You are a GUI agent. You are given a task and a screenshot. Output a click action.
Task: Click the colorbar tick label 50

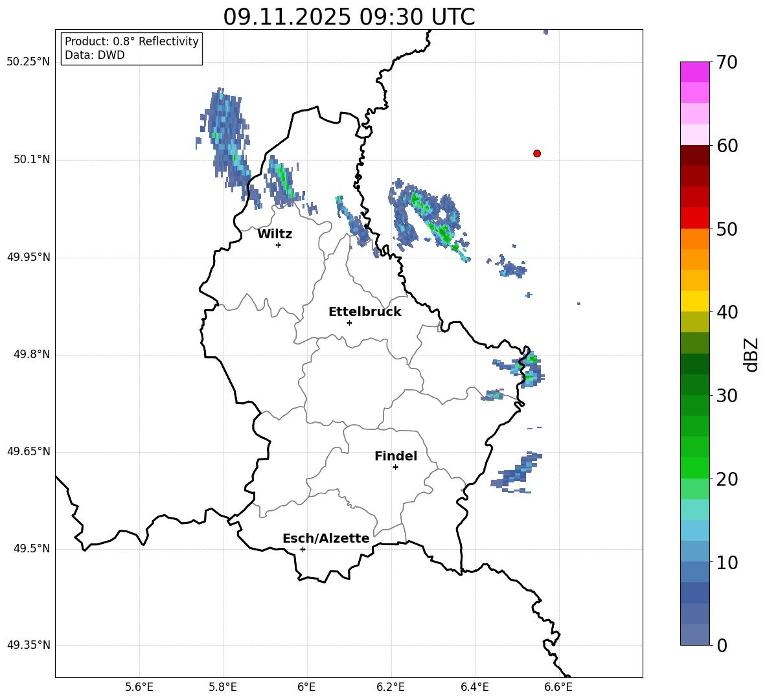tap(727, 229)
